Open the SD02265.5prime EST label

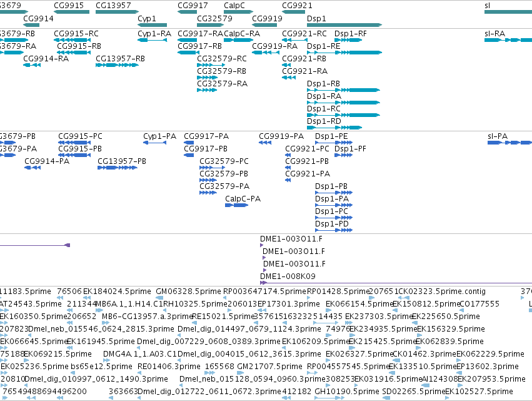click(x=414, y=392)
